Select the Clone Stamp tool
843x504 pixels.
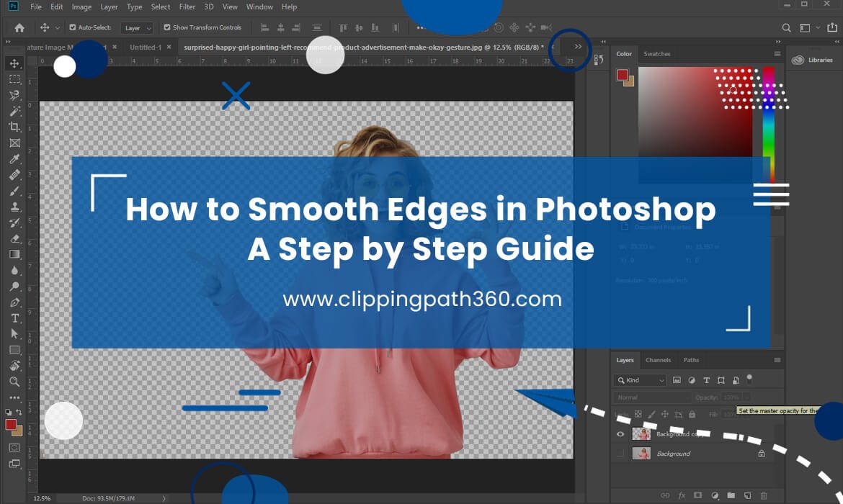[x=14, y=207]
